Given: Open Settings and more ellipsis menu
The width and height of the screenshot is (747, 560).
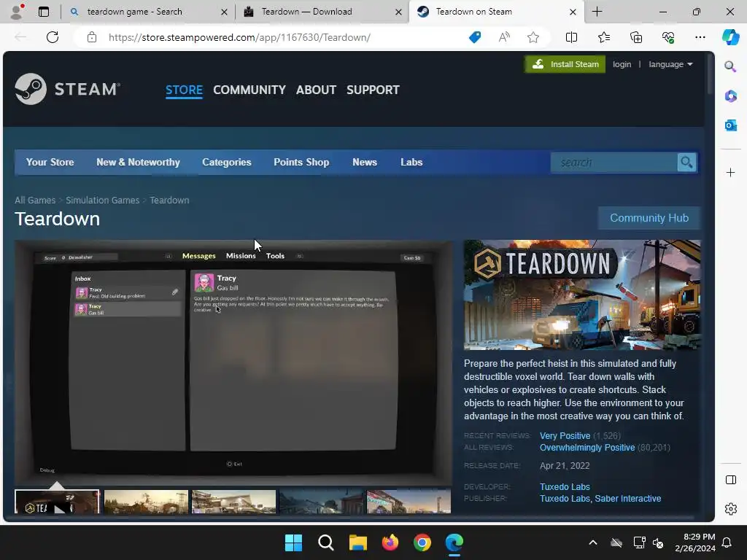Looking at the screenshot, I should [x=700, y=37].
